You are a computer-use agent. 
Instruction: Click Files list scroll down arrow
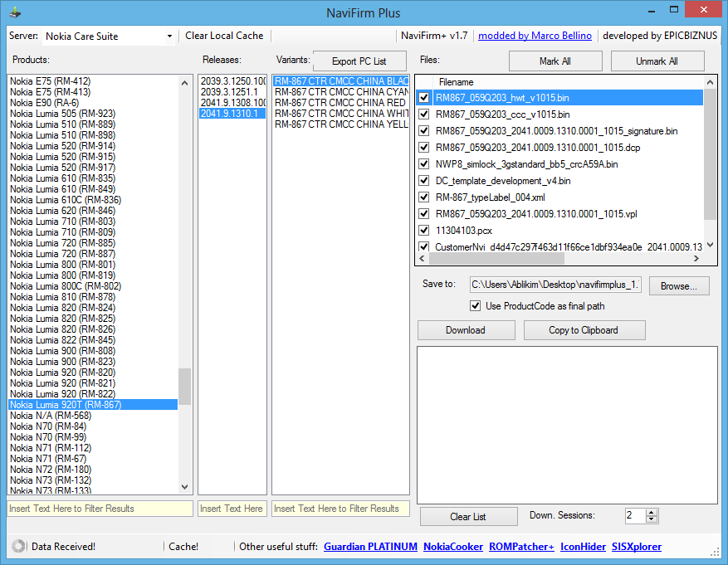[710, 245]
